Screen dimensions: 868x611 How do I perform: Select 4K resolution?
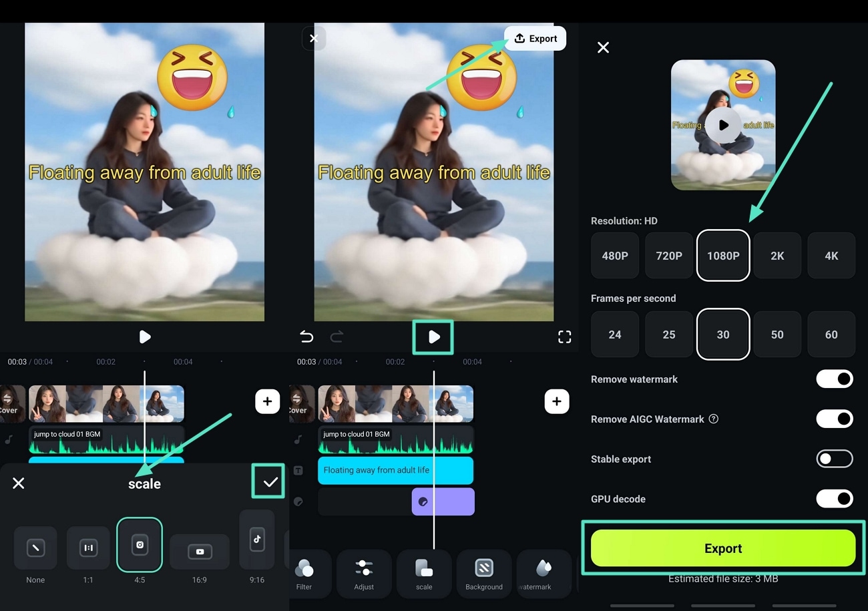point(831,256)
